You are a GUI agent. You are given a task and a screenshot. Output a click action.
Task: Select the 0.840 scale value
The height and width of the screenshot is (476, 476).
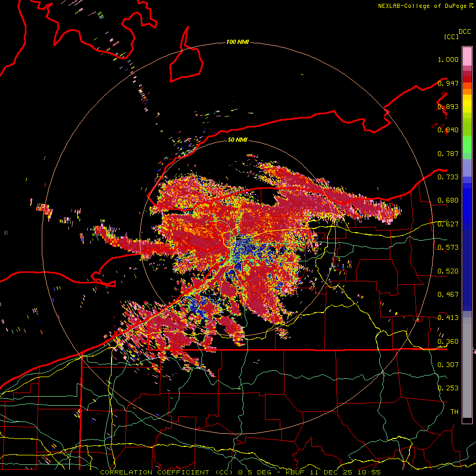coord(448,130)
